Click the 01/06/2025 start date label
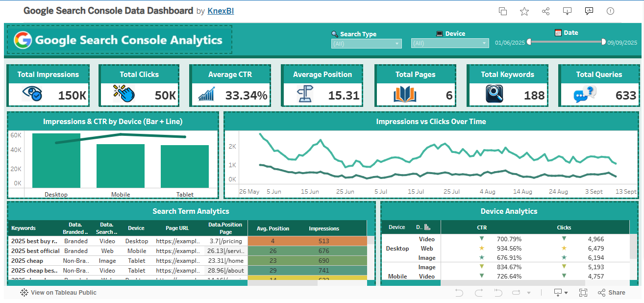 tap(510, 43)
